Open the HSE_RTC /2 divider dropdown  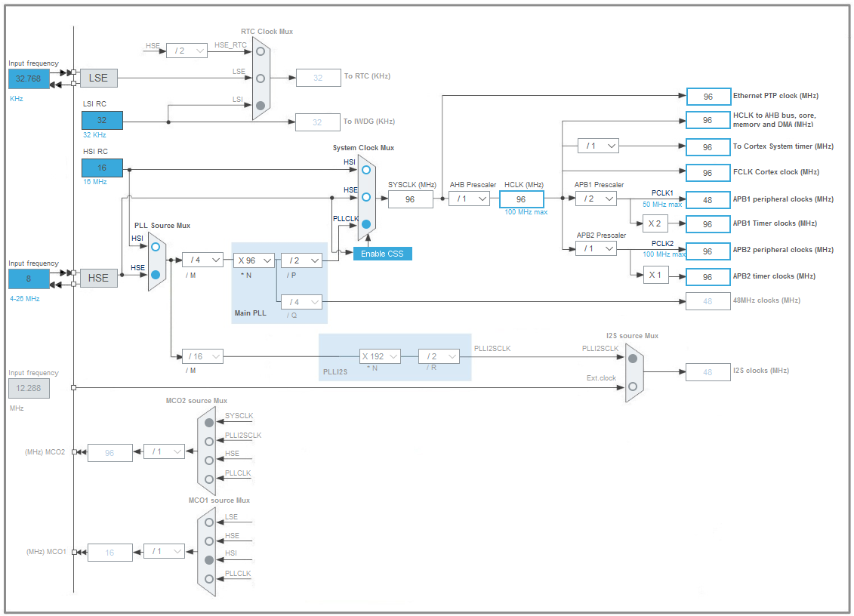pyautogui.click(x=186, y=51)
